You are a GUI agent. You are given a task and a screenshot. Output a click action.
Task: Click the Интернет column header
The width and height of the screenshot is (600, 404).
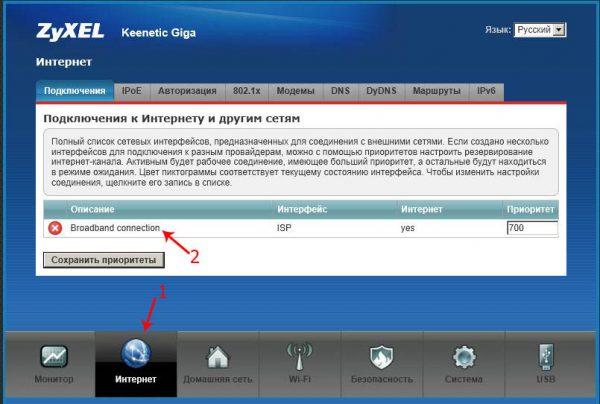pos(422,209)
